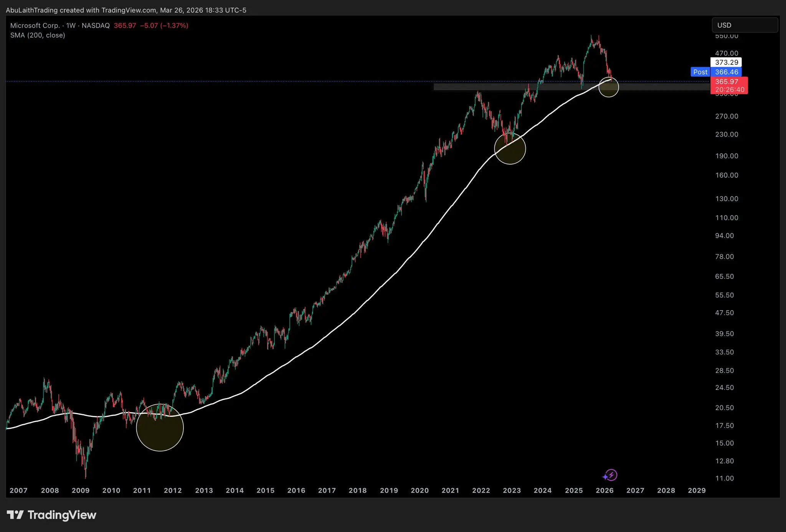Click the TradingView.com header text
Screen dimensions: 786x532
pos(129,10)
